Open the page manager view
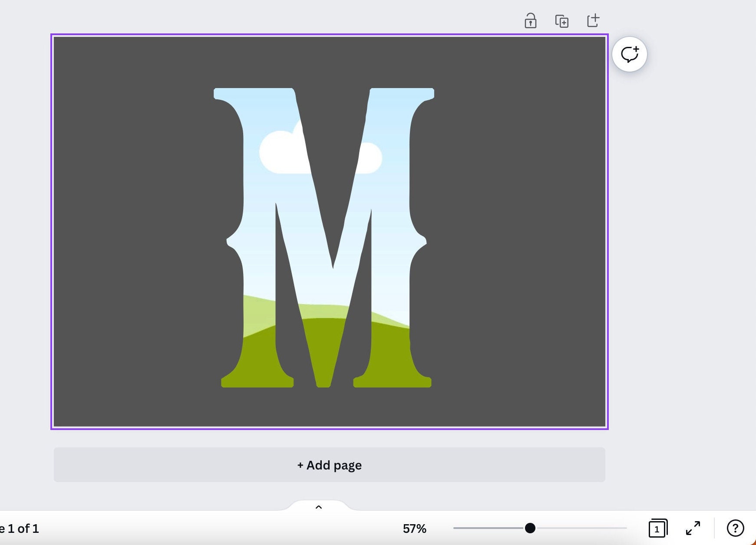This screenshot has width=756, height=545. pos(657,529)
